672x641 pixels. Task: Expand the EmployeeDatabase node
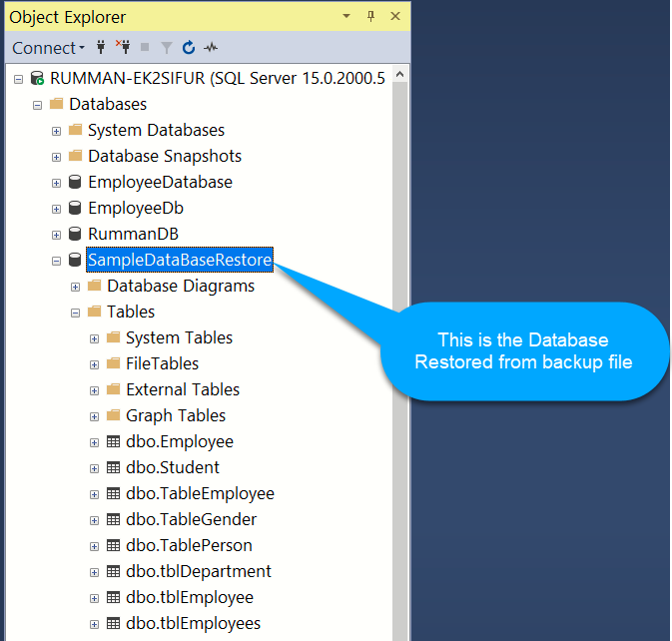click(x=56, y=183)
